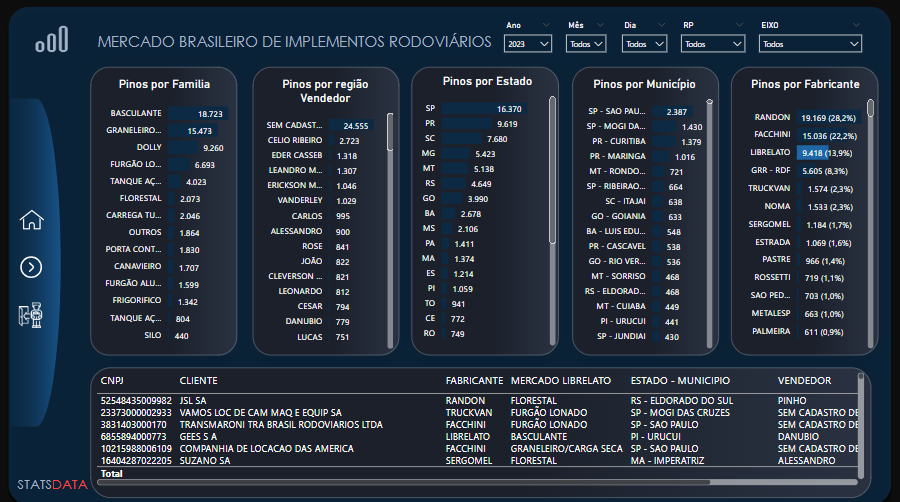This screenshot has width=900, height=502.
Task: Click the MA - IMPERATRIZ cell
Action: tap(668, 461)
